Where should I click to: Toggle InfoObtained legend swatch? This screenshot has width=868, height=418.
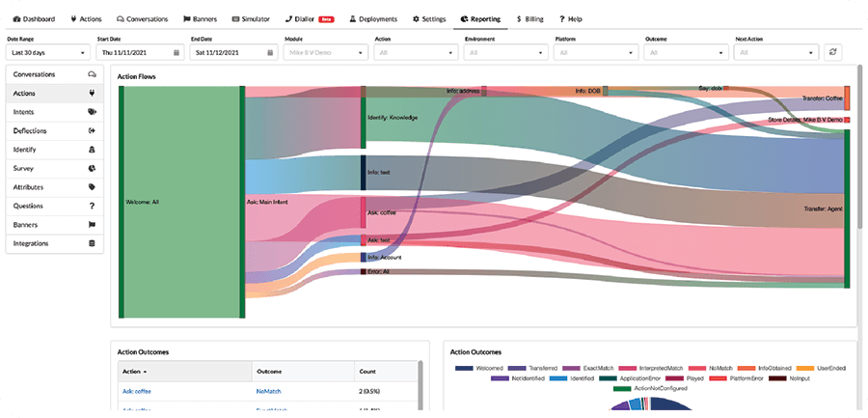[746, 368]
